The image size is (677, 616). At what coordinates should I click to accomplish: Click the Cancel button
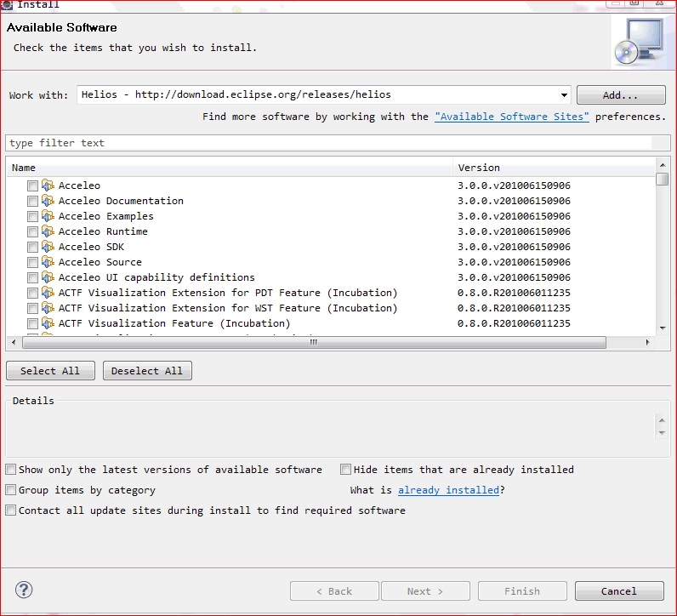(619, 591)
